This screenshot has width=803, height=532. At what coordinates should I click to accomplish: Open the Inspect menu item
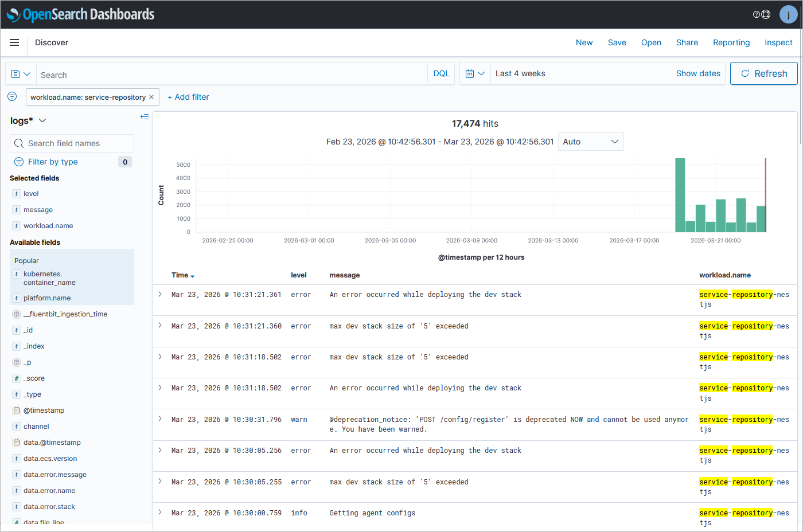pyautogui.click(x=778, y=42)
